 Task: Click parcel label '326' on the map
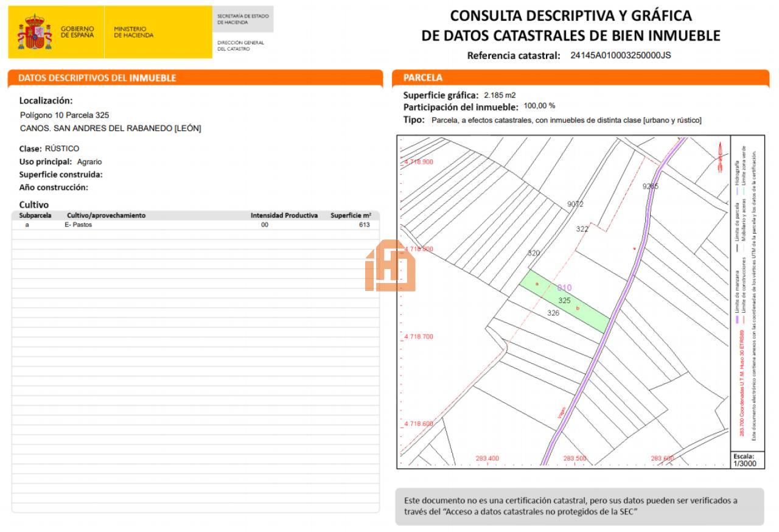(x=553, y=313)
